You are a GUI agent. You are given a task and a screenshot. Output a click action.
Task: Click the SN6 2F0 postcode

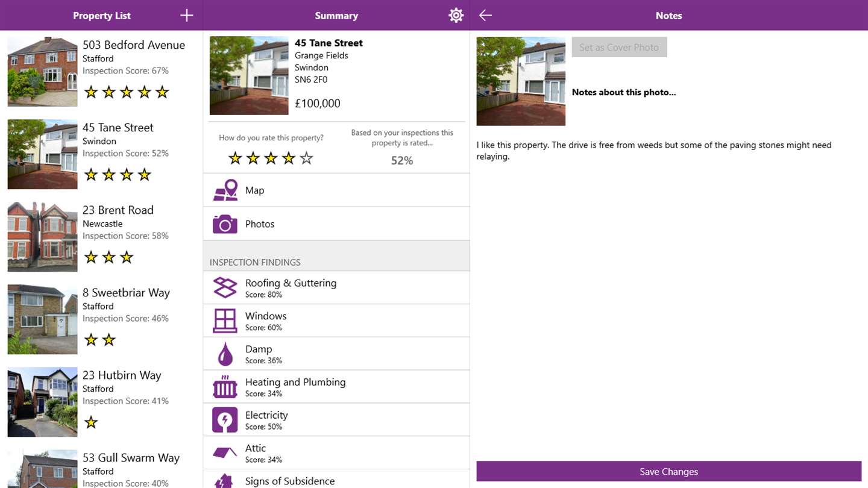pyautogui.click(x=311, y=80)
